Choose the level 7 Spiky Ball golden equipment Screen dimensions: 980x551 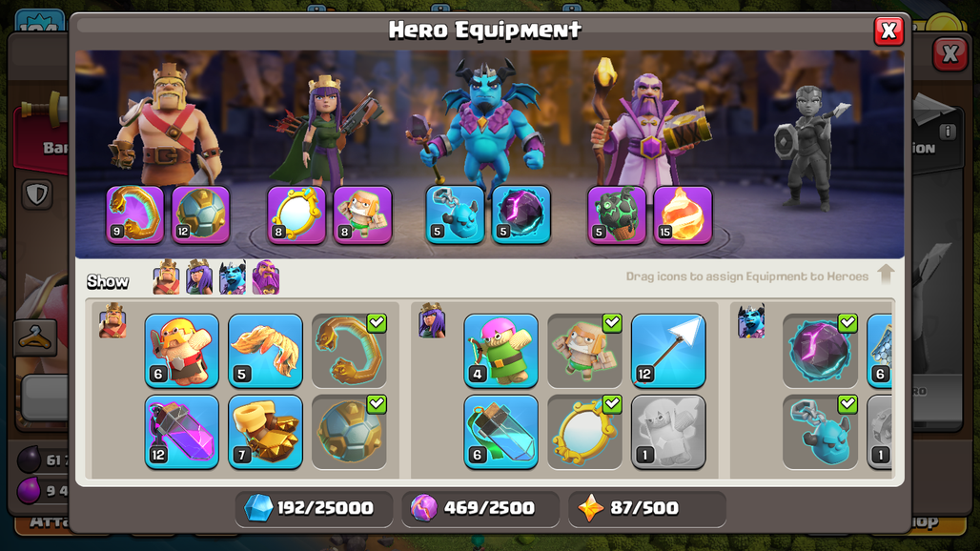(266, 432)
